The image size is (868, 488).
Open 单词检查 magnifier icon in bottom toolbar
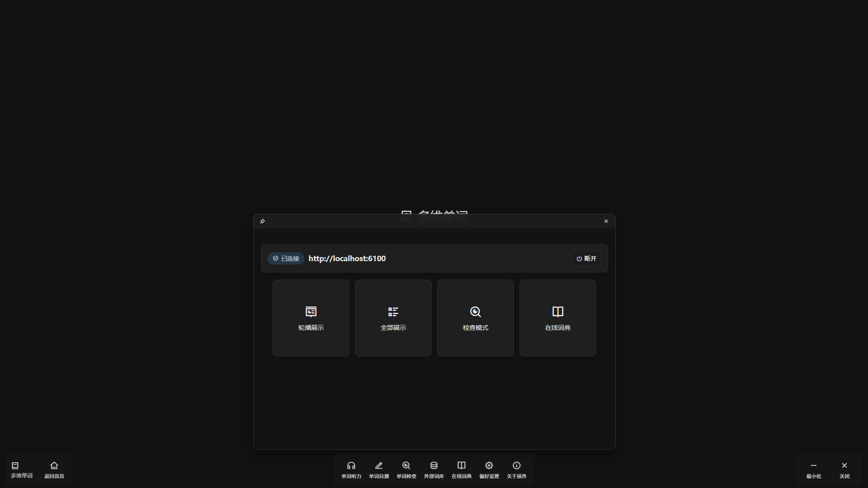pos(406,469)
